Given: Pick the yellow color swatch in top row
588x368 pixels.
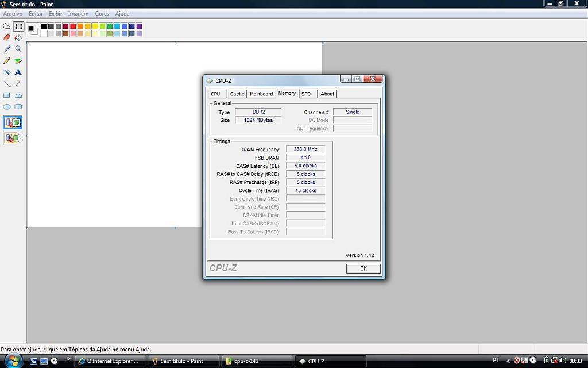Looking at the screenshot, I should point(95,26).
